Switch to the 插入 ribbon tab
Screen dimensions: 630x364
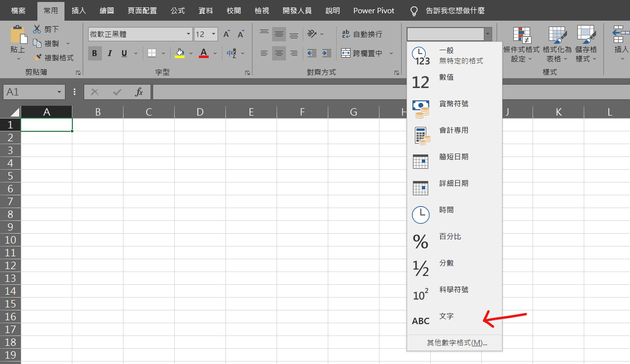[78, 10]
